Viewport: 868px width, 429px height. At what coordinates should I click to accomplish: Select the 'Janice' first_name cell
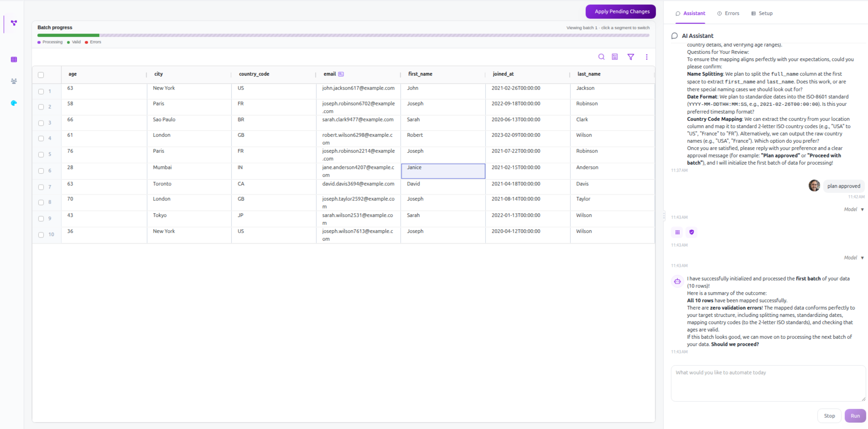pyautogui.click(x=443, y=171)
